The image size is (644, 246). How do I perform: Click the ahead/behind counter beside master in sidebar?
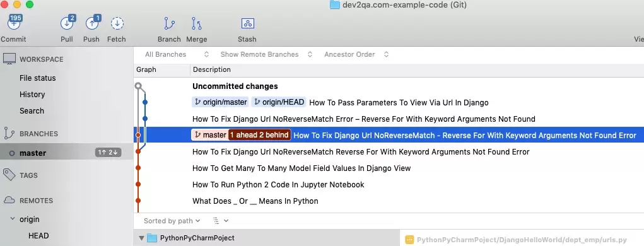[x=108, y=153]
